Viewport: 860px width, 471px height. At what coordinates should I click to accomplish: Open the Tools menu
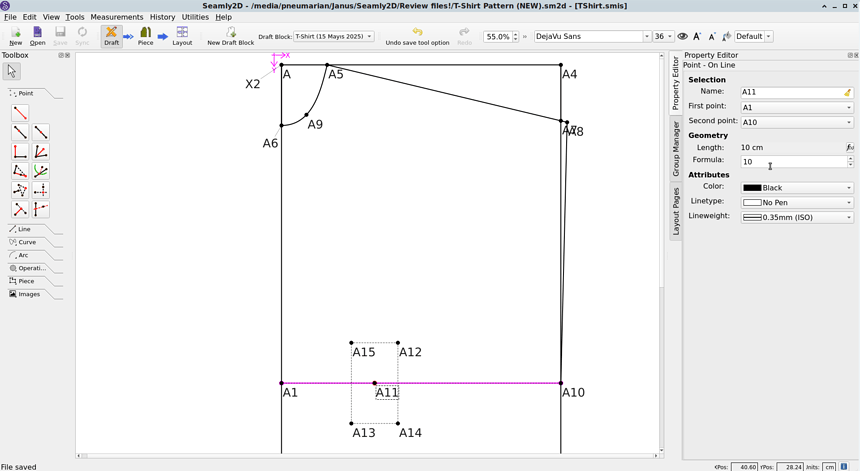click(x=75, y=17)
